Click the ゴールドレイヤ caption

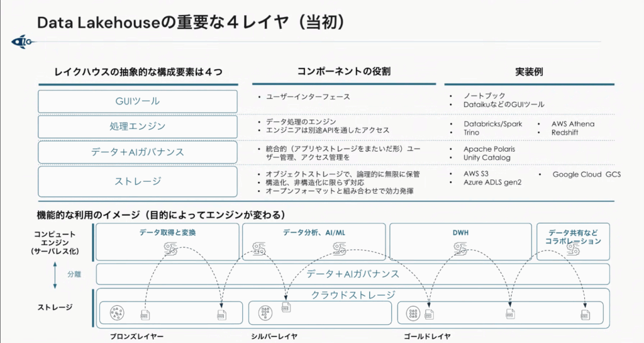[427, 337]
